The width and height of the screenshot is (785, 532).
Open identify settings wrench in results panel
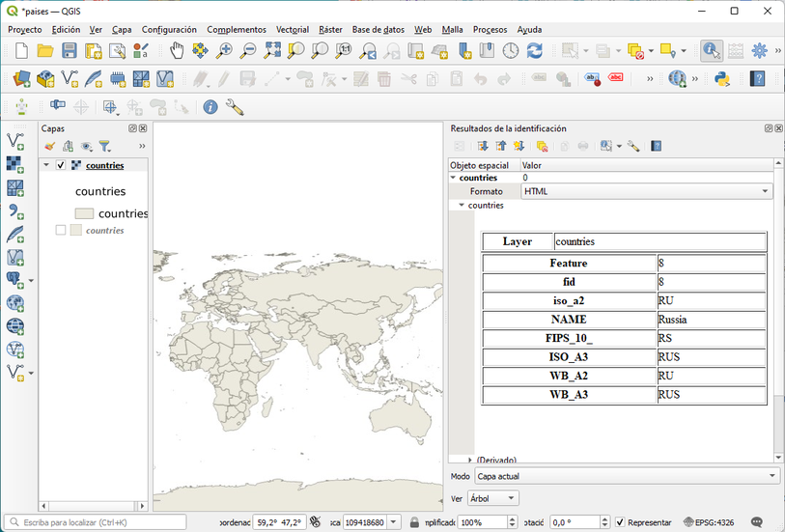pos(633,146)
